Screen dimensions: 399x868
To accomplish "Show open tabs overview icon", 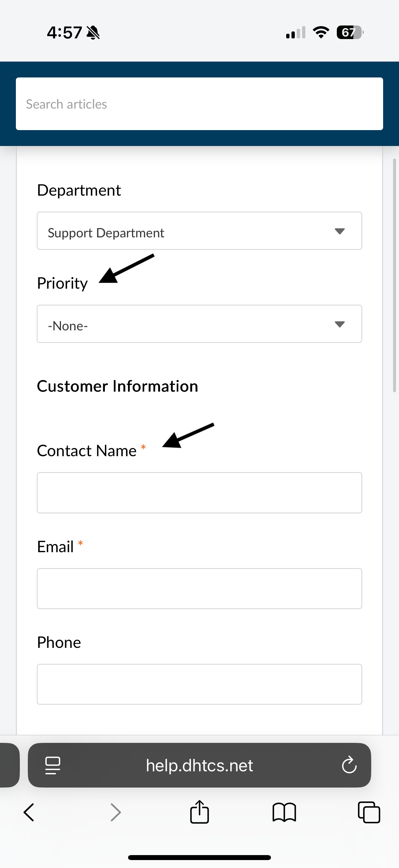I will (x=369, y=812).
